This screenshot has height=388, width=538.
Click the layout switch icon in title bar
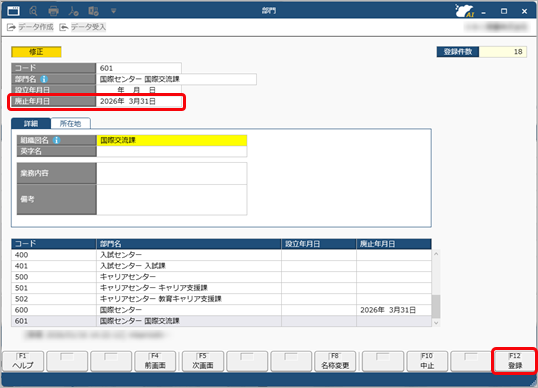click(93, 11)
